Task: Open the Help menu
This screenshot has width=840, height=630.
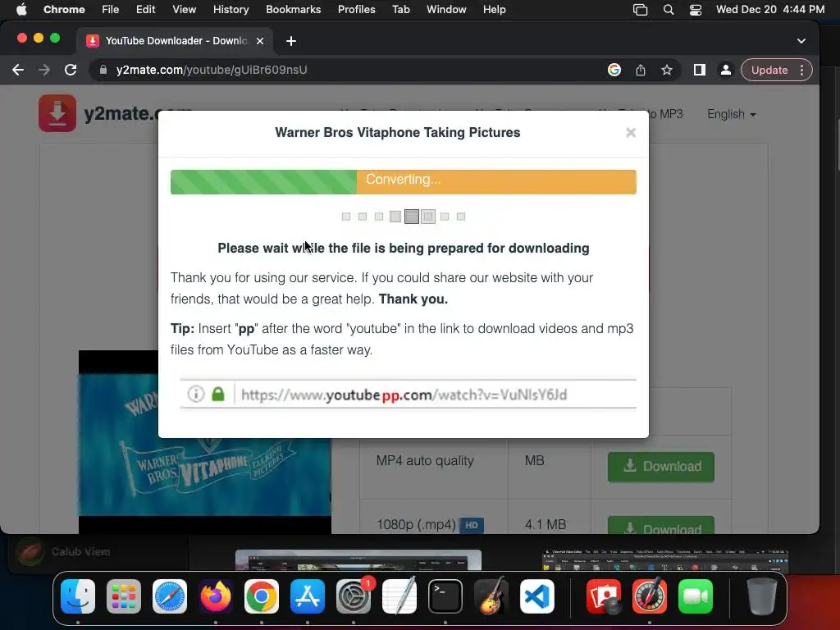Action: tap(494, 10)
